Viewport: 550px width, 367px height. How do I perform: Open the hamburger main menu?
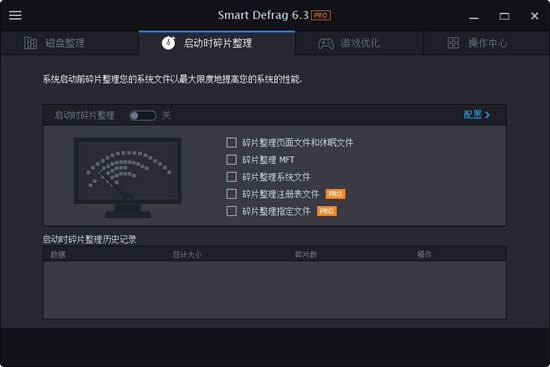tap(15, 15)
